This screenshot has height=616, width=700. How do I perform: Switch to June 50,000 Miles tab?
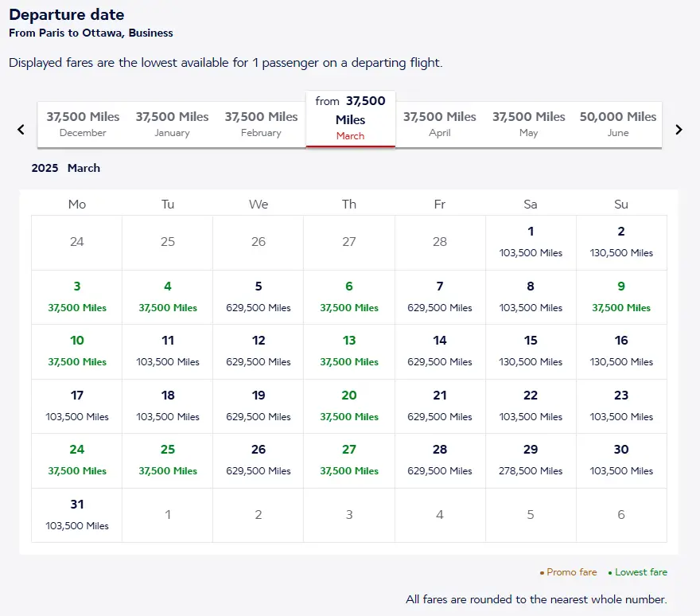(618, 124)
